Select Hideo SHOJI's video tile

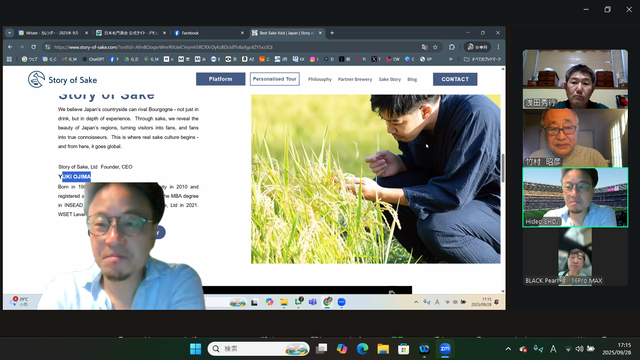[575, 197]
